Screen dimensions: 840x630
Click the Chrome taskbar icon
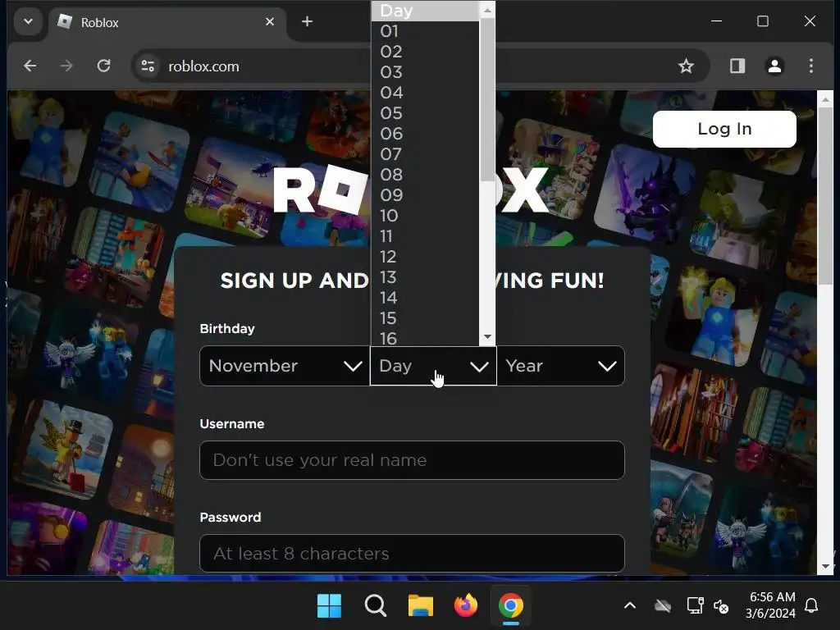coord(510,606)
